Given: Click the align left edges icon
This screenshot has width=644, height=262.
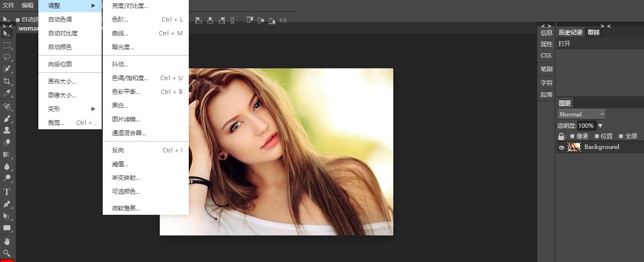Looking at the screenshot, I should [x=199, y=20].
